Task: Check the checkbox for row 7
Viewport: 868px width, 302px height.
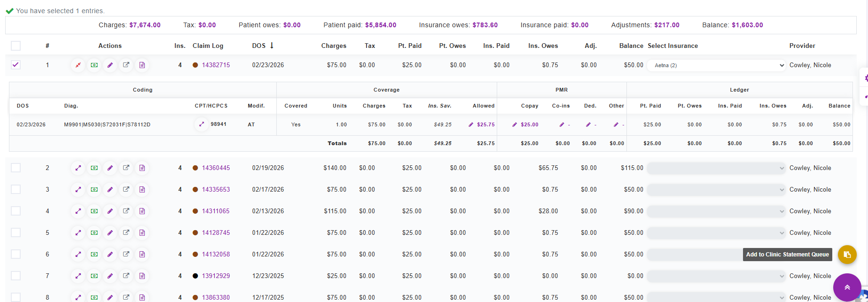Action: 16,276
